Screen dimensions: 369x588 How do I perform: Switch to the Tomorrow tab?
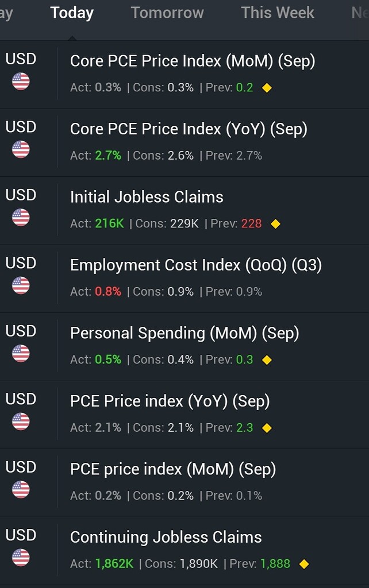tap(167, 13)
